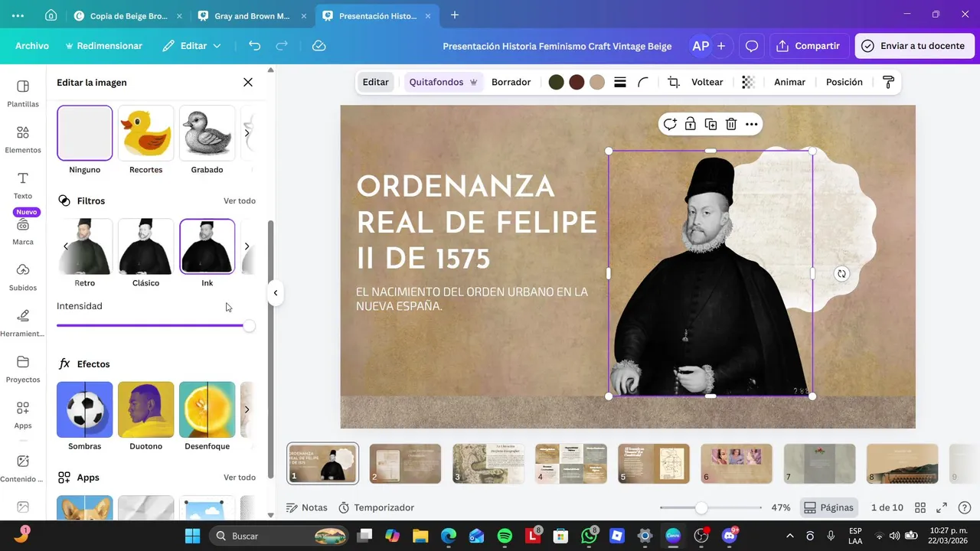Open Subidos uploads panel
This screenshot has height=551, width=980.
tap(23, 277)
